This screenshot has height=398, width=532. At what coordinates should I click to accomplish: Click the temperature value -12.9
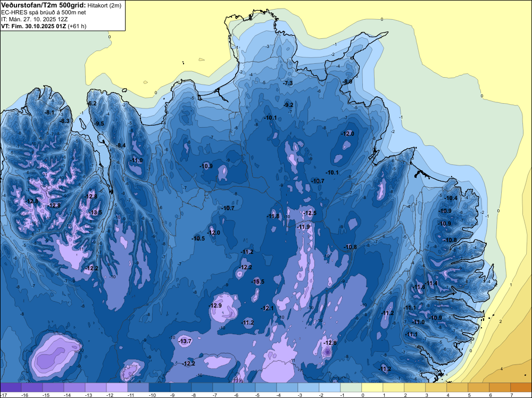click(x=215, y=305)
